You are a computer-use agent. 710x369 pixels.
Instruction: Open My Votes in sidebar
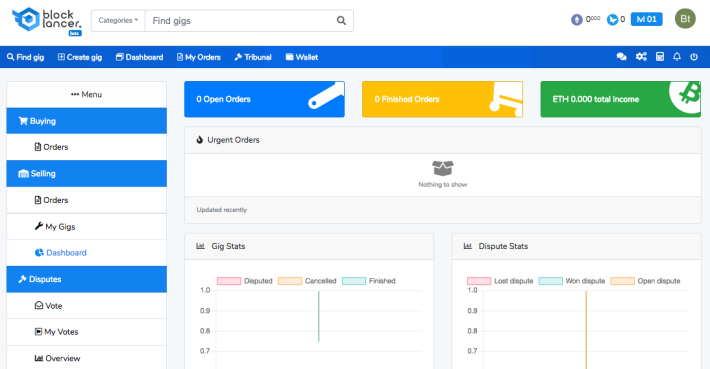click(86, 332)
